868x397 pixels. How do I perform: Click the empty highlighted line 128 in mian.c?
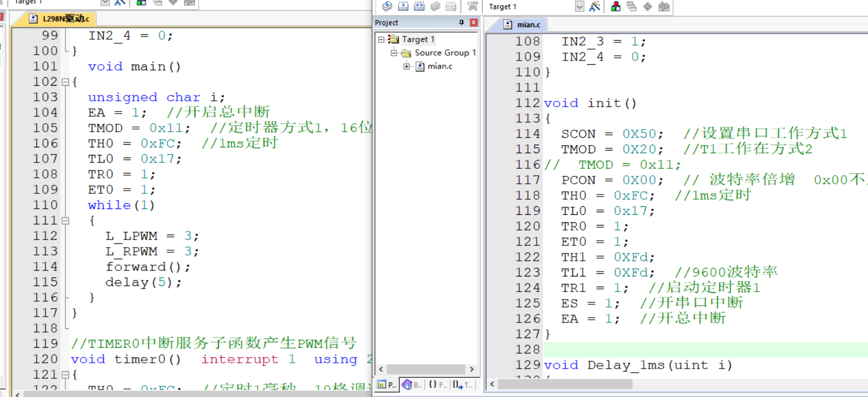[x=706, y=349]
